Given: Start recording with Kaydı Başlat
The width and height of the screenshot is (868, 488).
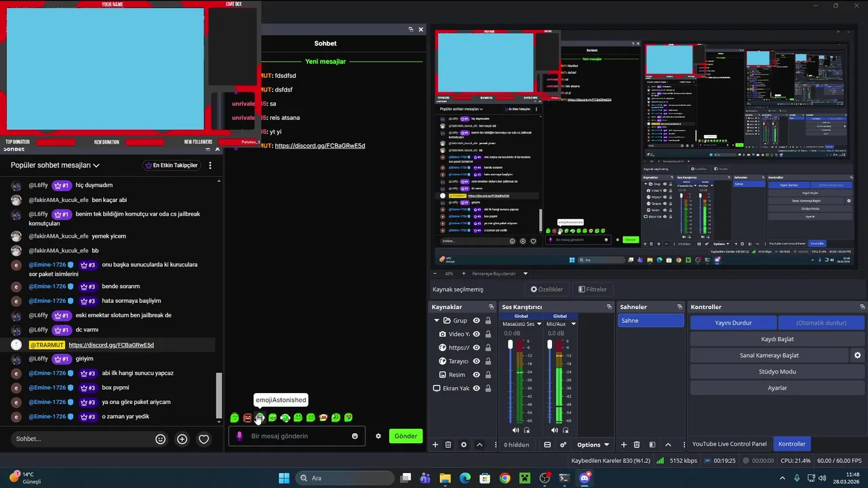Looking at the screenshot, I should point(777,339).
